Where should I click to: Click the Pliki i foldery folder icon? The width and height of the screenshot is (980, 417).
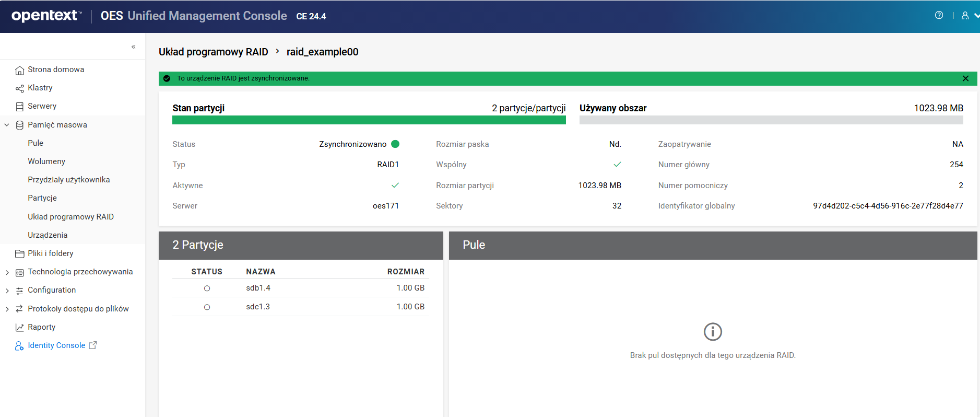coord(19,254)
